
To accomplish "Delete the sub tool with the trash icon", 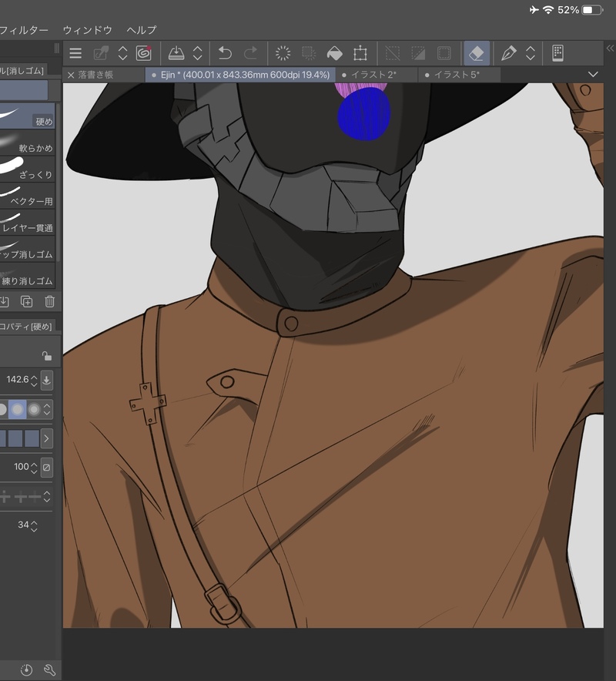I will point(50,301).
